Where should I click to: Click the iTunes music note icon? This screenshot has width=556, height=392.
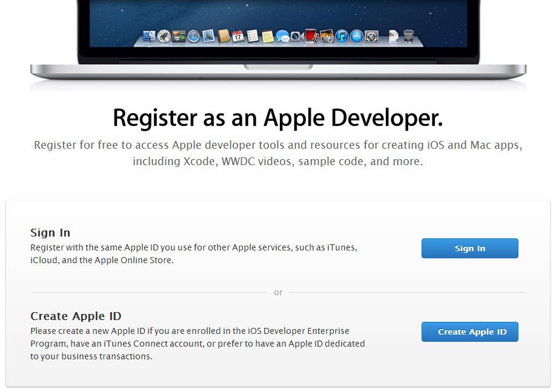(x=342, y=36)
